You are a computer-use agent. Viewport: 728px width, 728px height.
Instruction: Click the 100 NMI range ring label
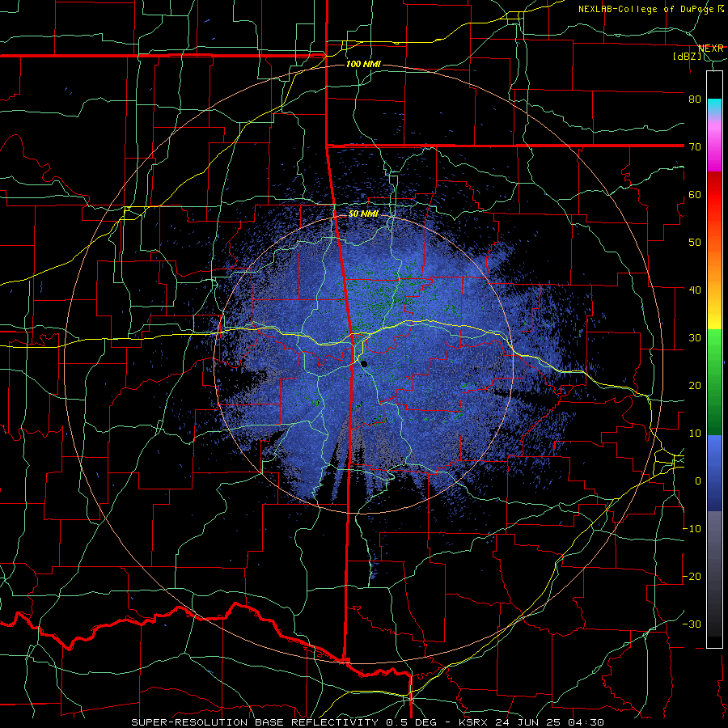point(363,64)
